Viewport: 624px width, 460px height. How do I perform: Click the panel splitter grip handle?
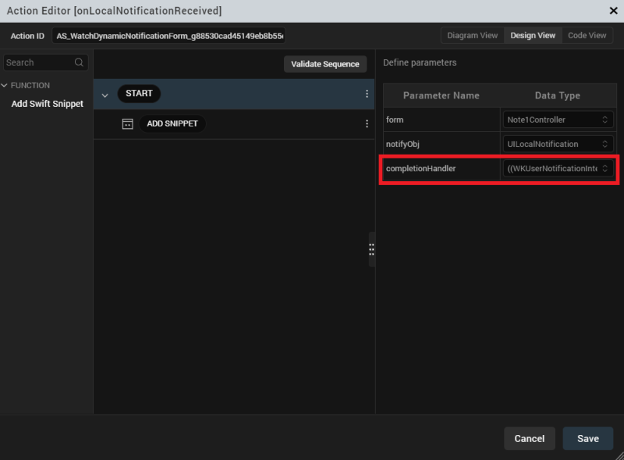click(371, 249)
